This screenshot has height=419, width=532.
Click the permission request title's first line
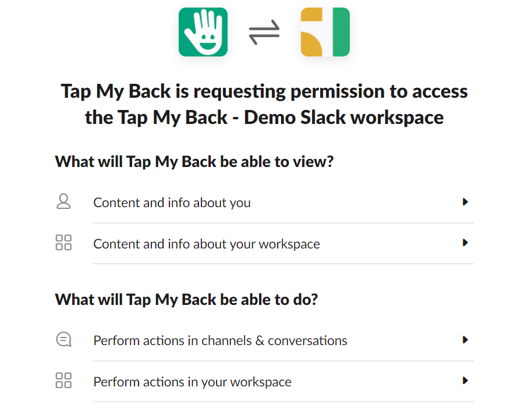(x=264, y=91)
